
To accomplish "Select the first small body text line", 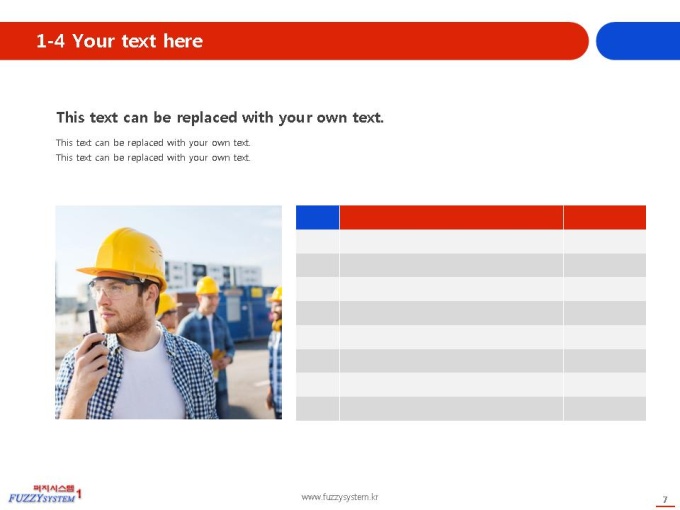I will (153, 143).
